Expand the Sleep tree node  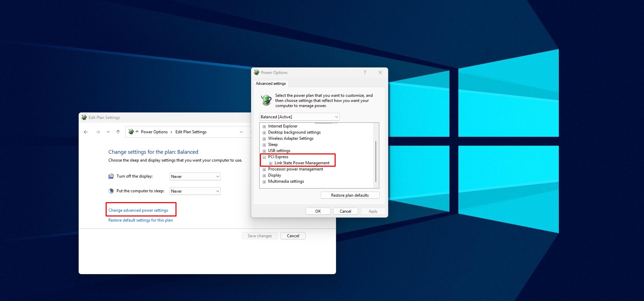[x=264, y=145]
